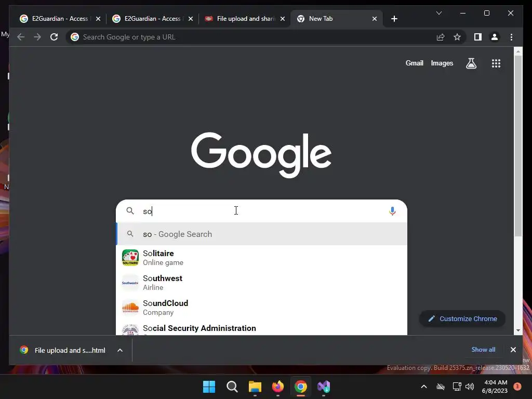
Task: Close the second E2Guardian tab
Action: coord(190,19)
